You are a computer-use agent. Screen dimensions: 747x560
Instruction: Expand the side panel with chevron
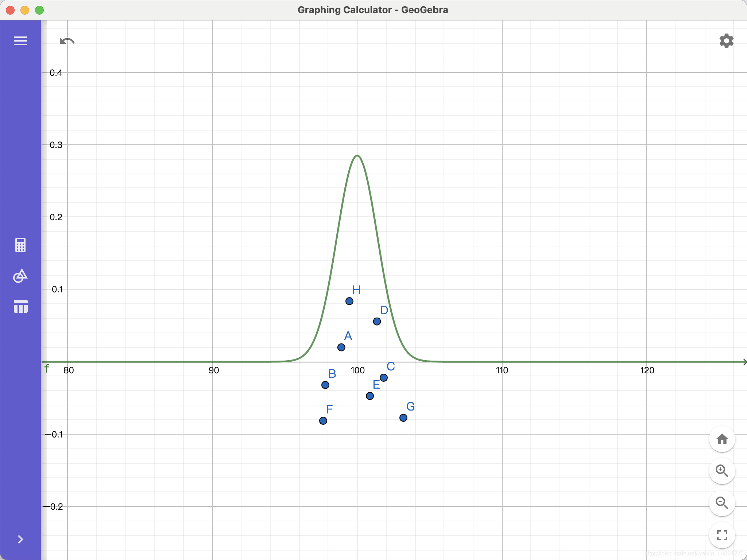20,539
